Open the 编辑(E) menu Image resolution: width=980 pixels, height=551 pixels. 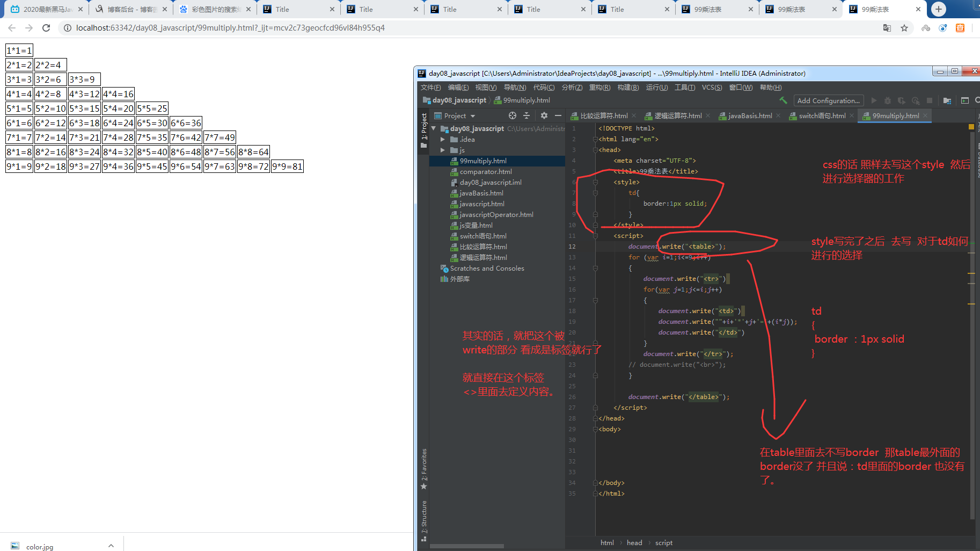click(458, 88)
